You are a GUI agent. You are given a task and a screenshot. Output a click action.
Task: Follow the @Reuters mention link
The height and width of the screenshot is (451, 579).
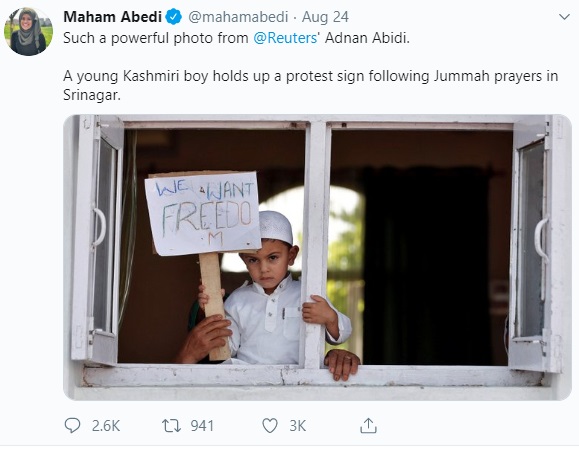click(285, 38)
